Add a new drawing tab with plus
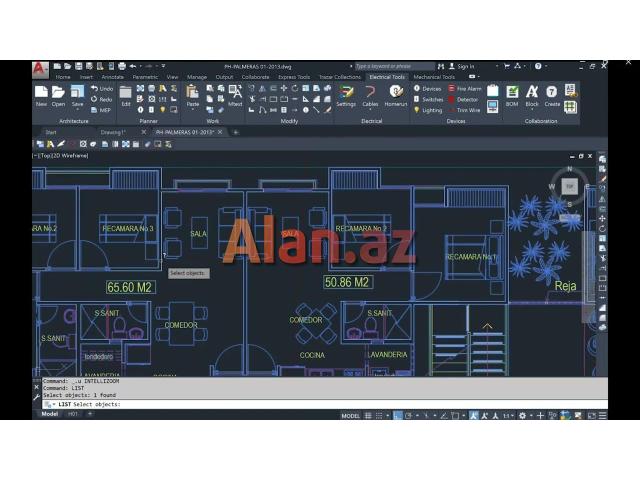Viewport: 640px width, 480px height. (x=236, y=132)
